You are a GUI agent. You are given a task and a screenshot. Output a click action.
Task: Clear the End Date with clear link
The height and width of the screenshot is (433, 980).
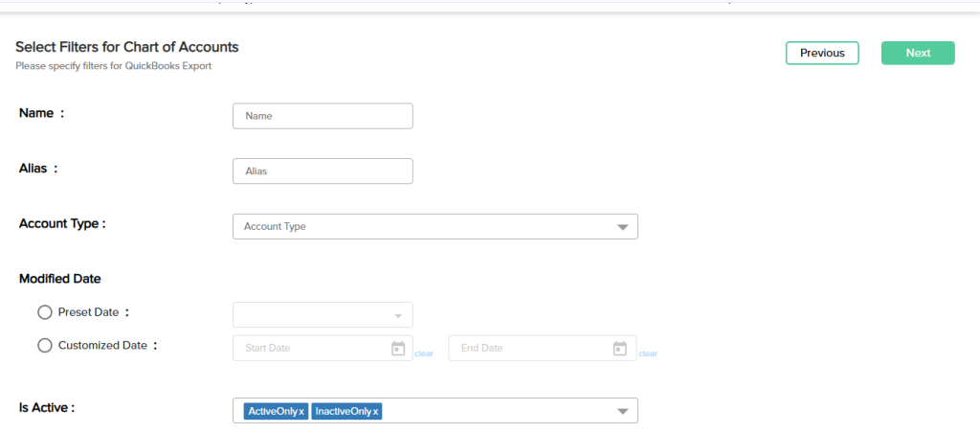(x=648, y=353)
